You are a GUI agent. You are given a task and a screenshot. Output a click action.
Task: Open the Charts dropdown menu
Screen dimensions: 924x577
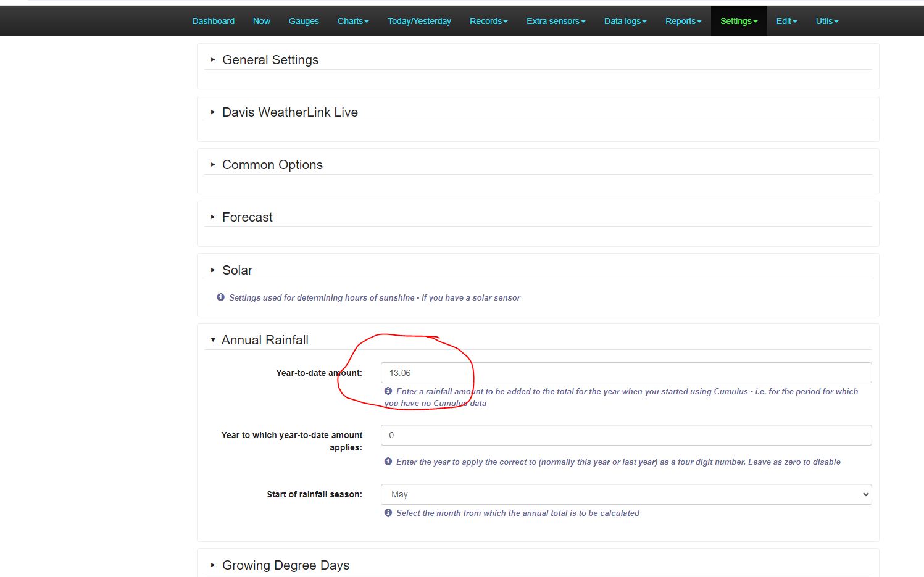click(x=353, y=21)
